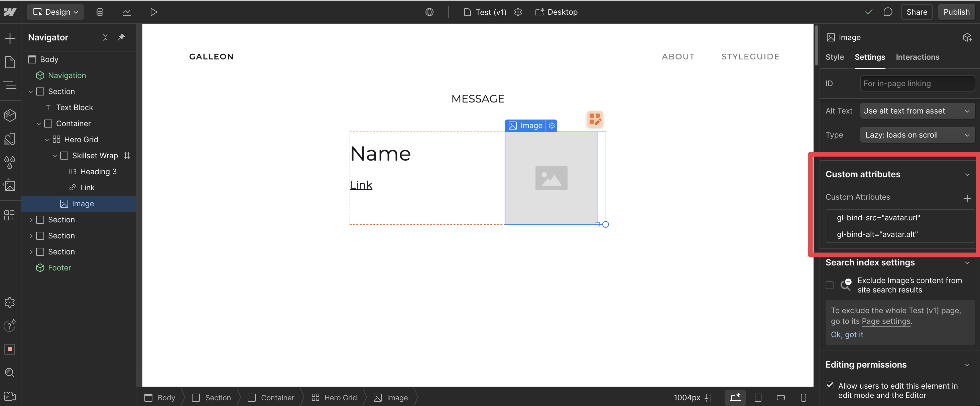Open the Add Elements panel plus icon
980x406 pixels.
[x=10, y=38]
